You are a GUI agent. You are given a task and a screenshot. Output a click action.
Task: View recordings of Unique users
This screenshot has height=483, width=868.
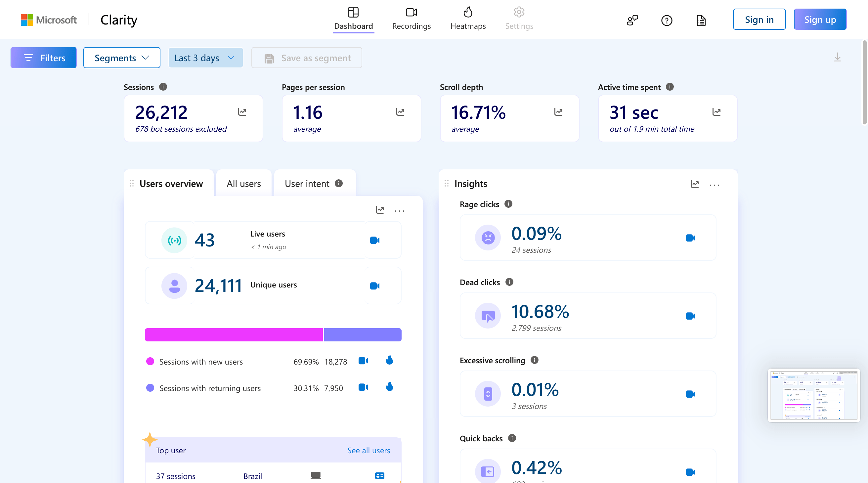pos(375,286)
